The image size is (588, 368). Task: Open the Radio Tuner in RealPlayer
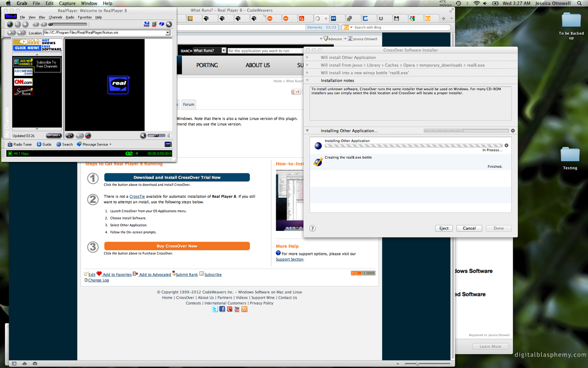point(20,144)
